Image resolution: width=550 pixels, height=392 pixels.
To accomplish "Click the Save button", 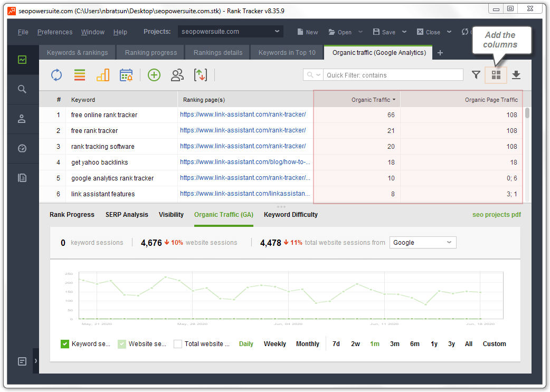I will [384, 32].
